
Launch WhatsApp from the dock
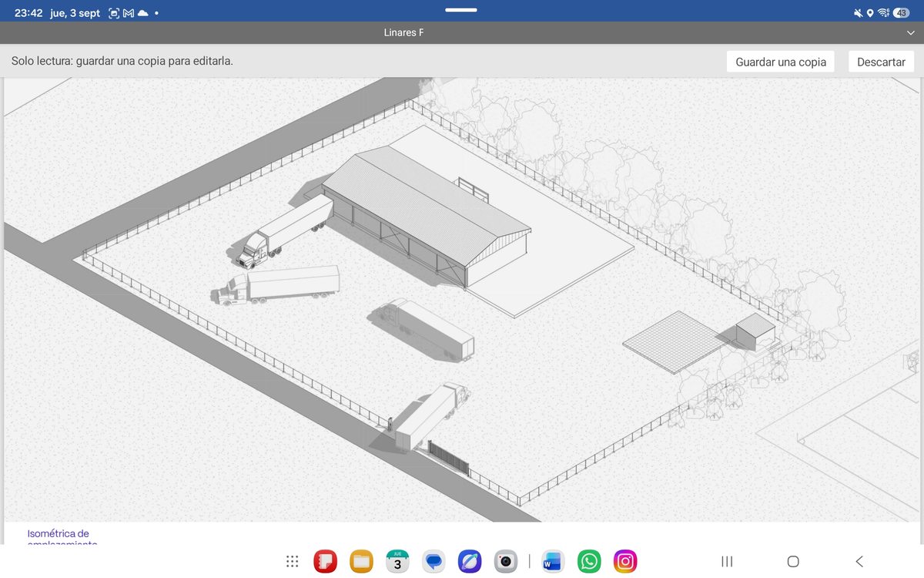tap(589, 562)
